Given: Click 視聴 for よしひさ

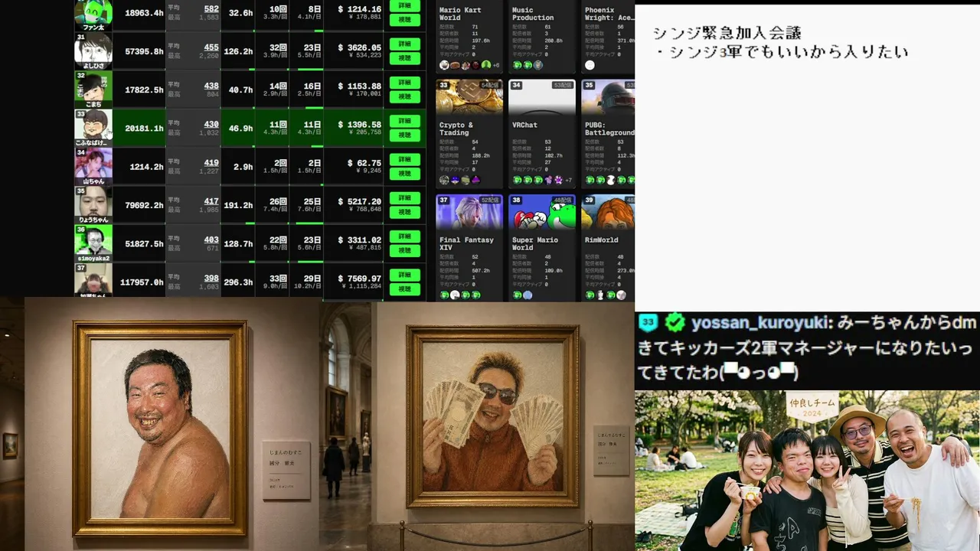Looking at the screenshot, I should tap(405, 58).
